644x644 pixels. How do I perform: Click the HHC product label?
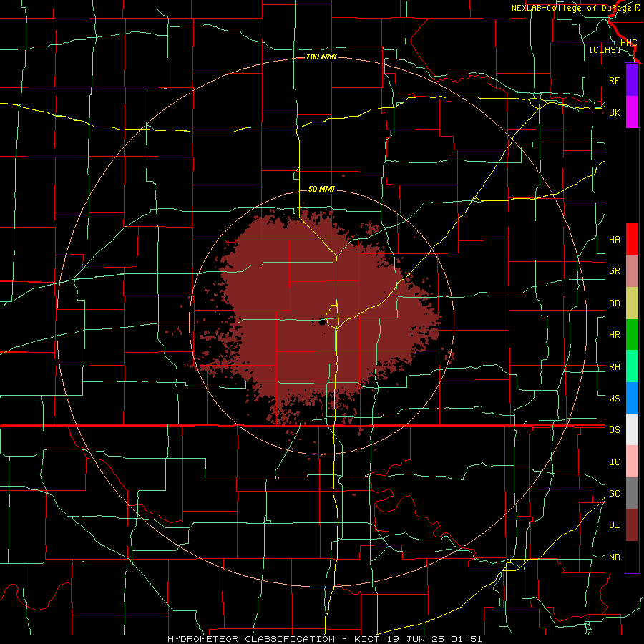click(628, 43)
